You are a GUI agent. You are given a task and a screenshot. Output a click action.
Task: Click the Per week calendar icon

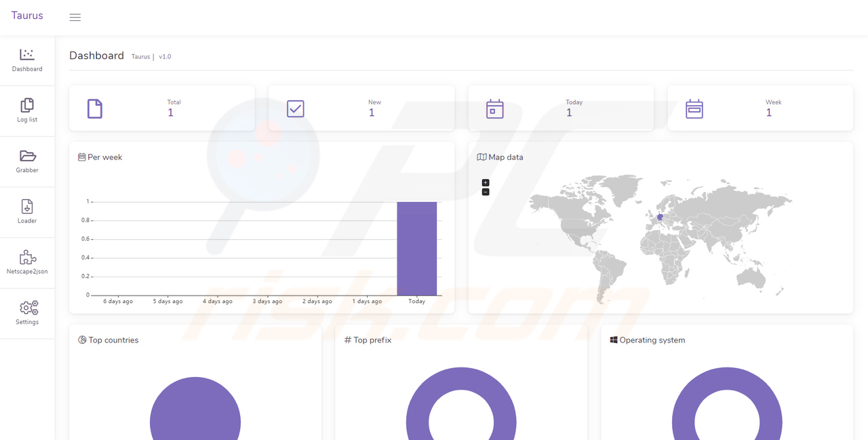82,157
